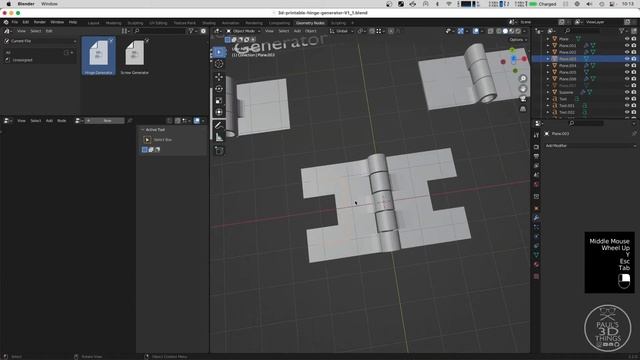Toggle snapping magnet in viewport header

point(372,31)
